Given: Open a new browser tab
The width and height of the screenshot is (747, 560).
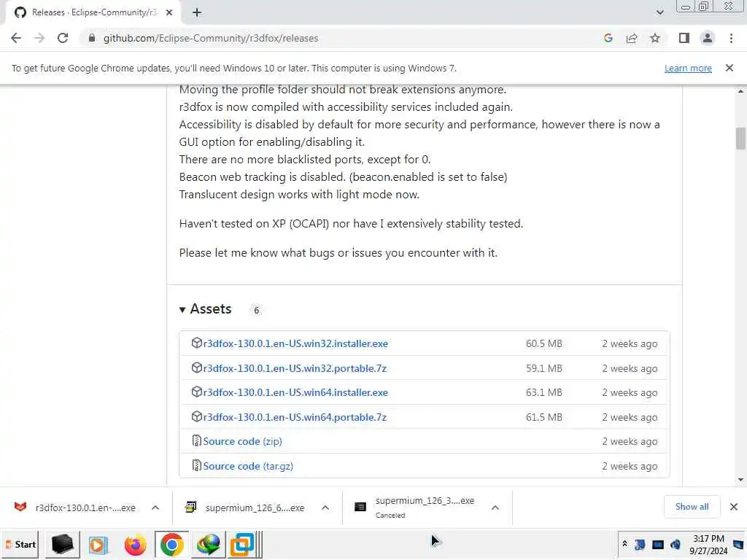Looking at the screenshot, I should point(197,13).
